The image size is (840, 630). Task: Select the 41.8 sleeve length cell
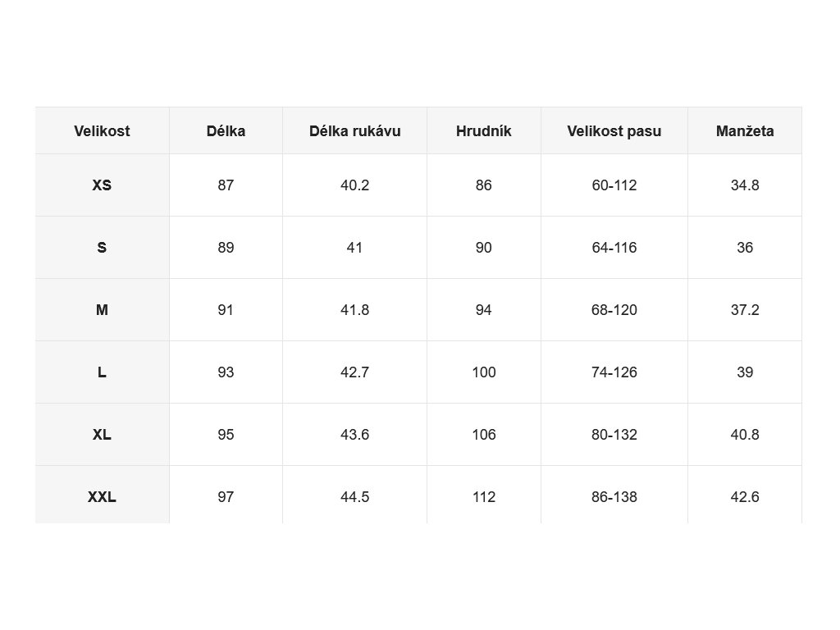click(354, 309)
